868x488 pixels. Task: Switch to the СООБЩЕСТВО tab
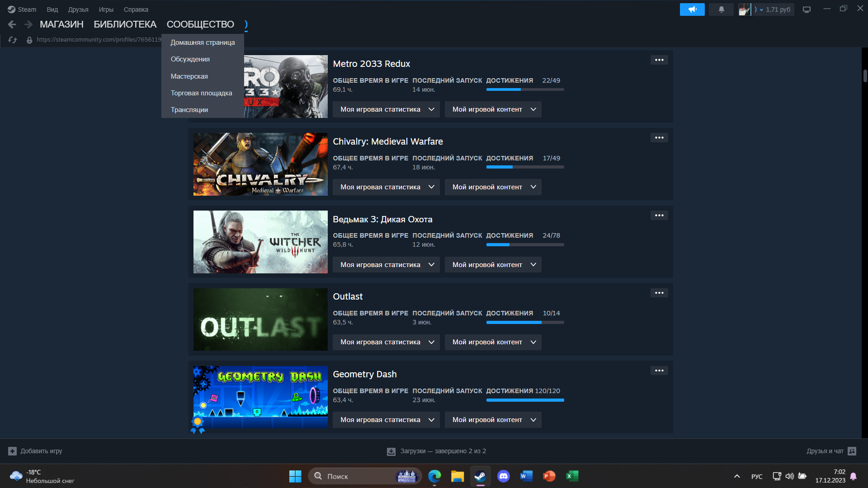click(200, 24)
